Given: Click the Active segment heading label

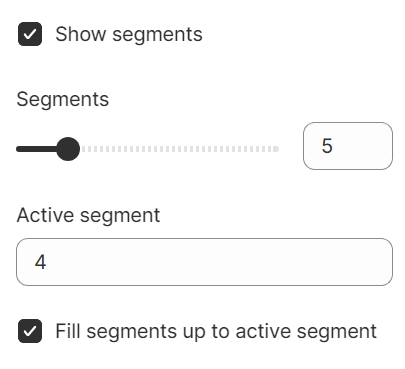Looking at the screenshot, I should [x=88, y=215].
